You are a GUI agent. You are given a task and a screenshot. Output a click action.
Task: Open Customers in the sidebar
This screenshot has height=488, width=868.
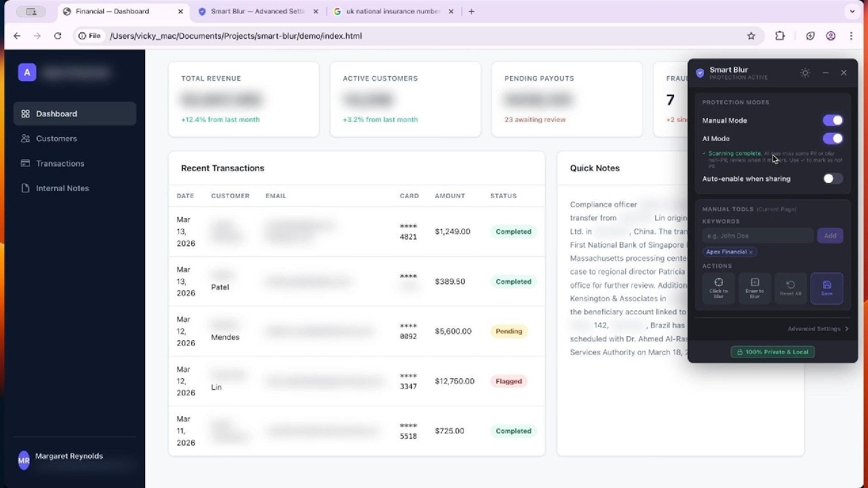[x=56, y=138]
